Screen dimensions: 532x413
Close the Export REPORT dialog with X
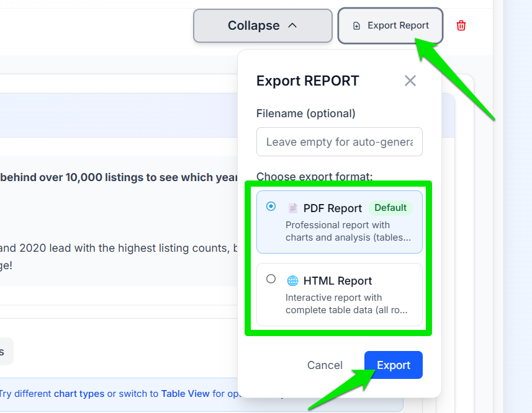point(410,81)
